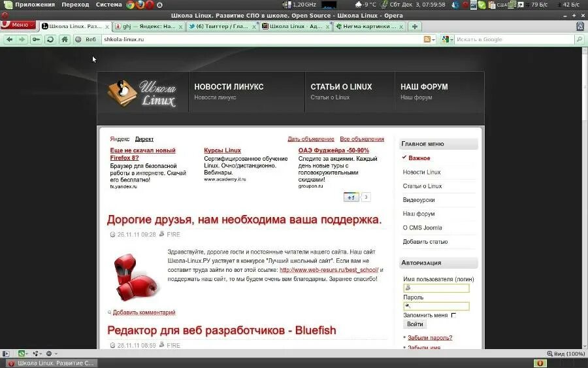Select 'Добавить статью' in the sidebar menu
The width and height of the screenshot is (588, 368).
coord(425,242)
